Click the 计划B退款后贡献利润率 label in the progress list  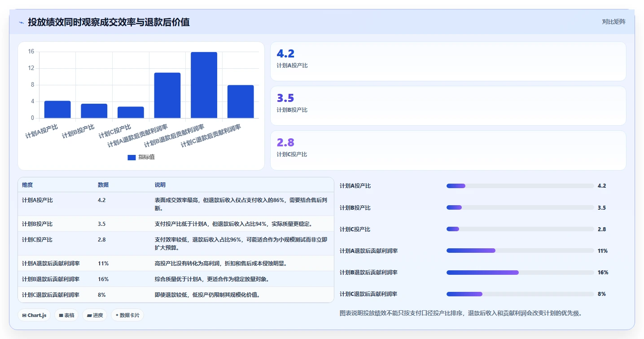pyautogui.click(x=368, y=273)
